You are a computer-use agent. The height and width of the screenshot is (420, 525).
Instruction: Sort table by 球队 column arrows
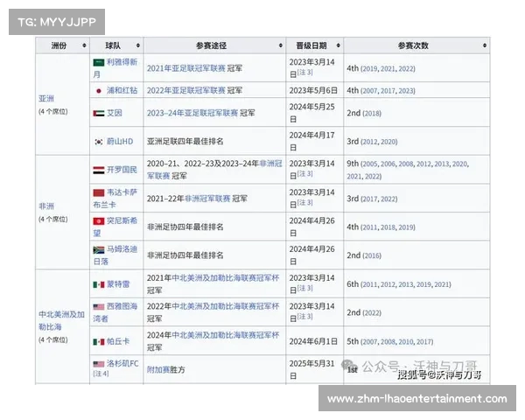click(138, 45)
